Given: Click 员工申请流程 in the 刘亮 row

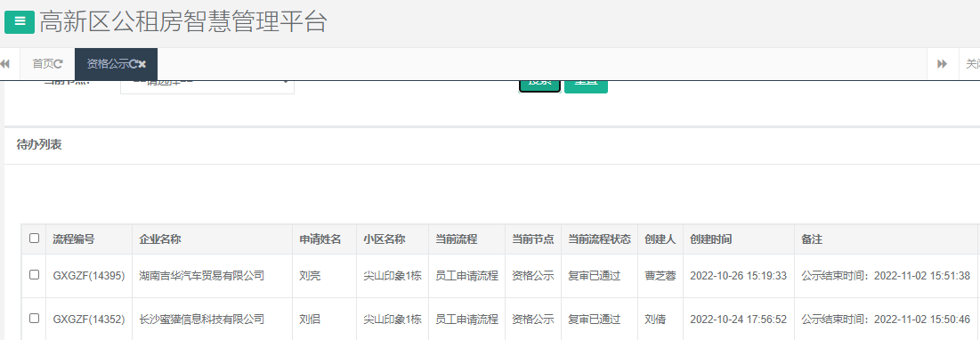Looking at the screenshot, I should click(x=467, y=276).
